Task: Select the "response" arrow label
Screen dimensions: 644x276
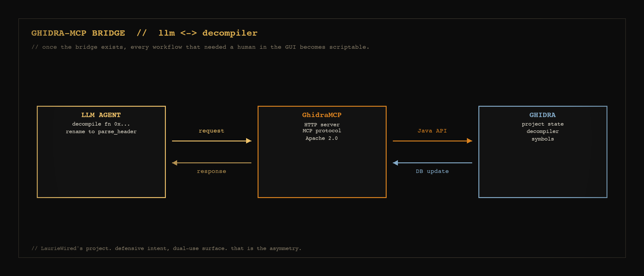Action: (212, 171)
